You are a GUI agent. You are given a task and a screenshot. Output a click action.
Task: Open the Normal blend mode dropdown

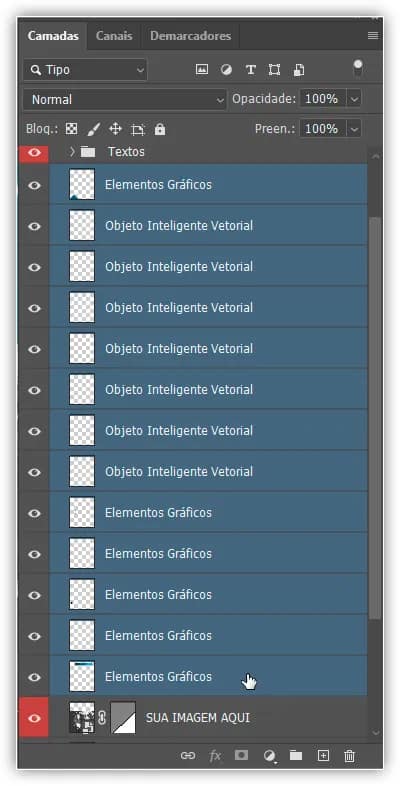(125, 99)
